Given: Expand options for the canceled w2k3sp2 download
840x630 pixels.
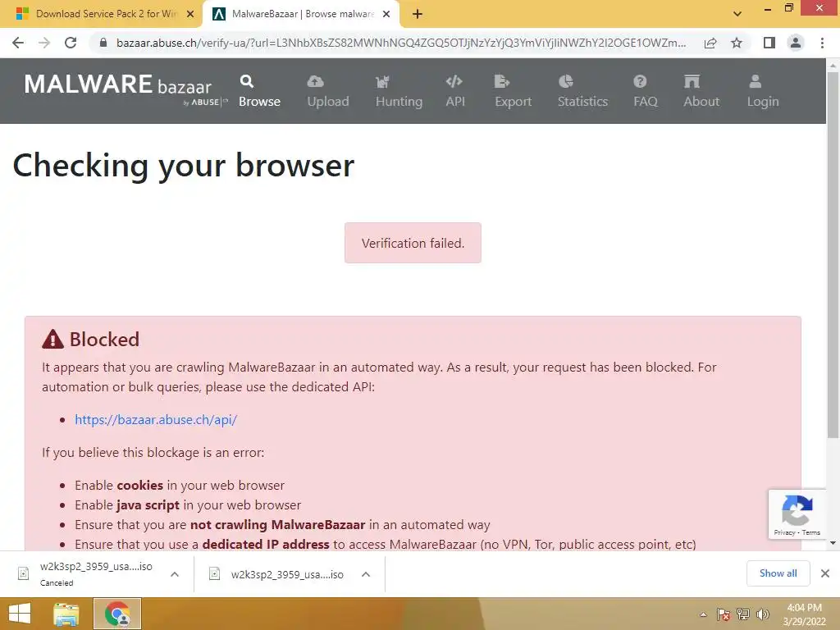Looking at the screenshot, I should pyautogui.click(x=174, y=574).
